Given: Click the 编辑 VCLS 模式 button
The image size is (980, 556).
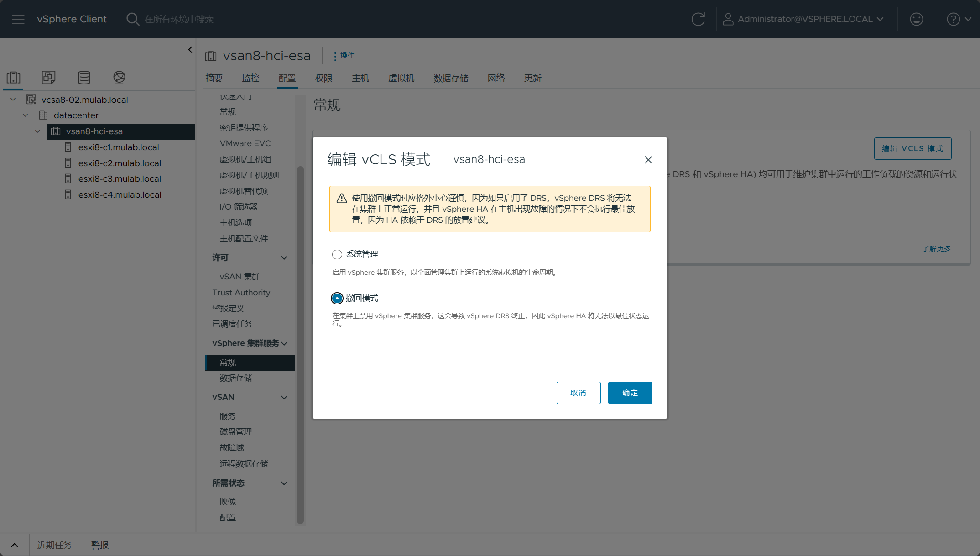Looking at the screenshot, I should [912, 148].
